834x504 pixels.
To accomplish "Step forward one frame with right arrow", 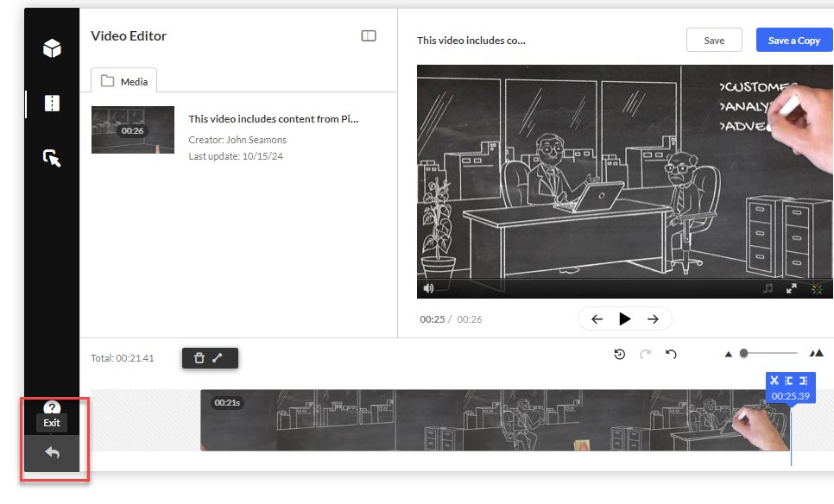I will pyautogui.click(x=653, y=319).
